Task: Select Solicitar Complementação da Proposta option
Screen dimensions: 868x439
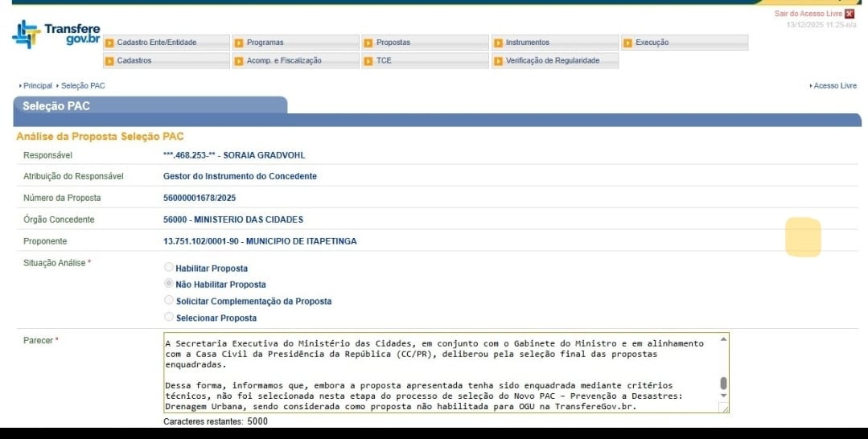Action: [x=168, y=301]
